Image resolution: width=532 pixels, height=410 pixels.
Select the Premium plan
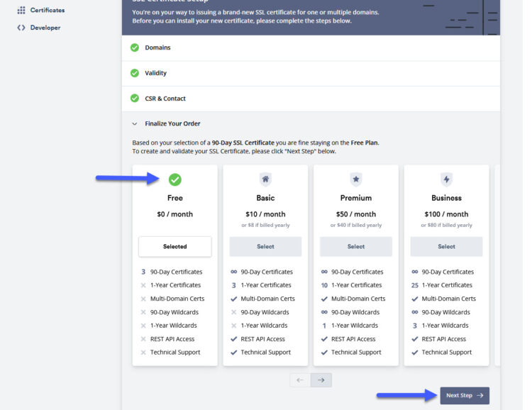pos(356,246)
